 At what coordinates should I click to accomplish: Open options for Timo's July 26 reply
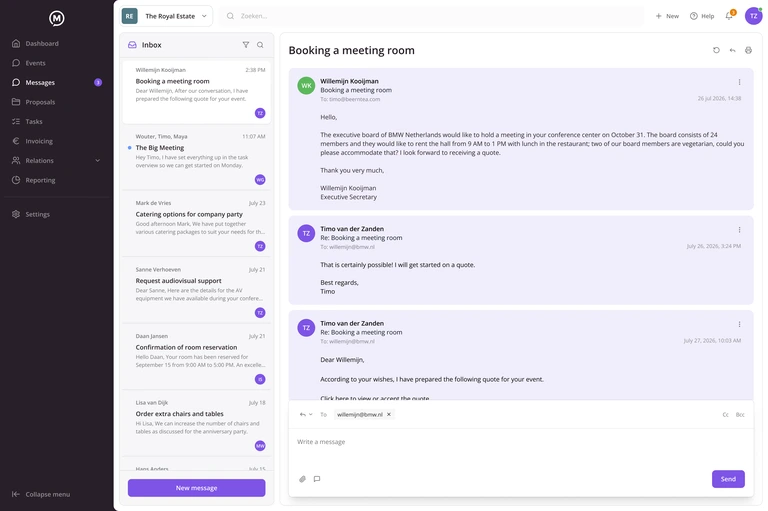click(740, 230)
